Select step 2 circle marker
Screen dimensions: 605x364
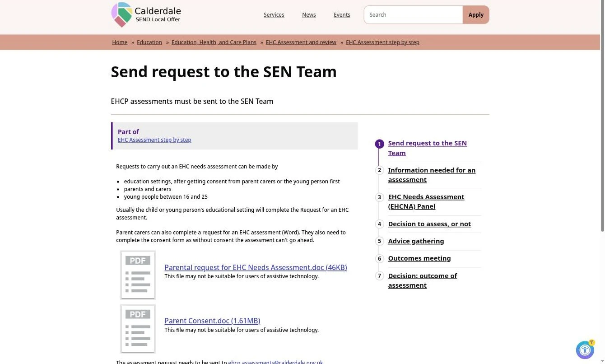(379, 170)
